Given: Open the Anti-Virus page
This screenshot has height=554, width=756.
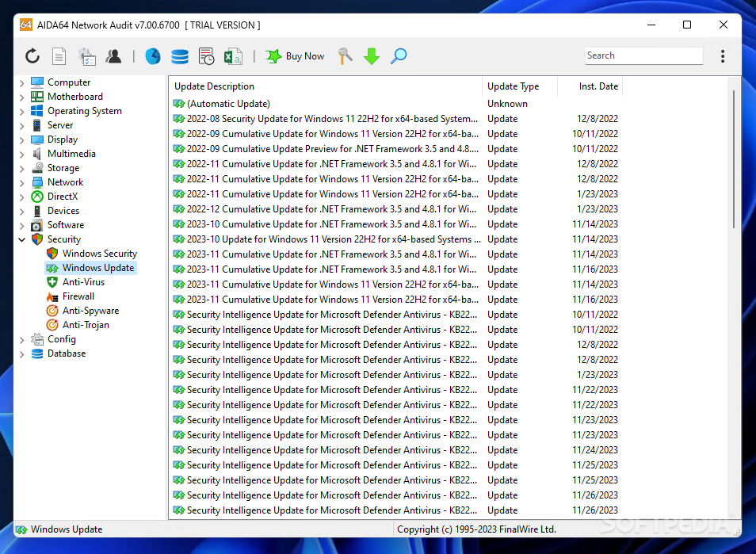Looking at the screenshot, I should point(83,281).
